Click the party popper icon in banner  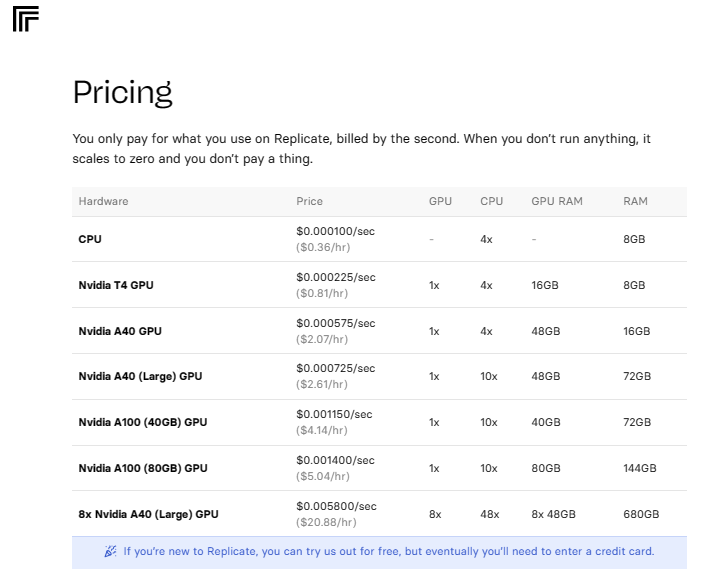[110, 551]
